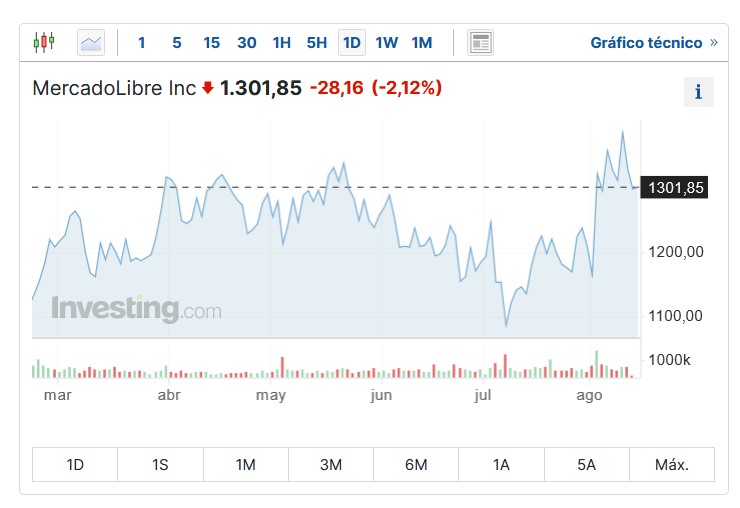The height and width of the screenshot is (508, 740).
Task: Switch range to 1A
Action: 501,465
